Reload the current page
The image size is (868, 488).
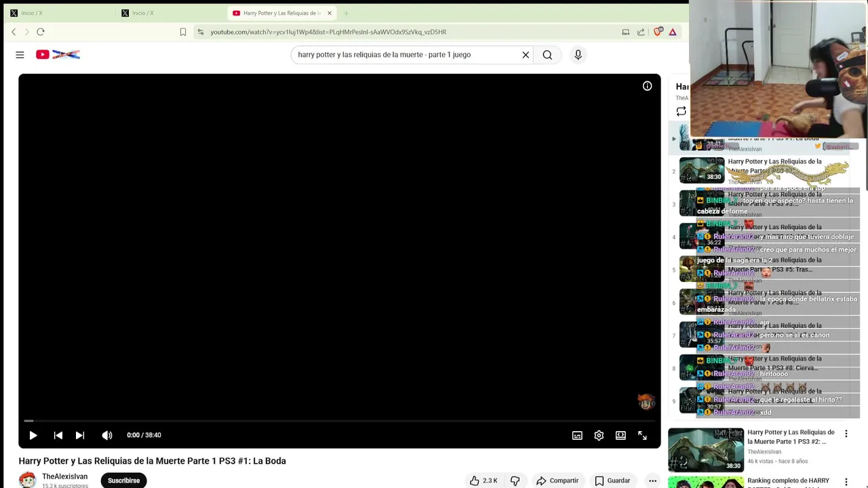pos(41,32)
